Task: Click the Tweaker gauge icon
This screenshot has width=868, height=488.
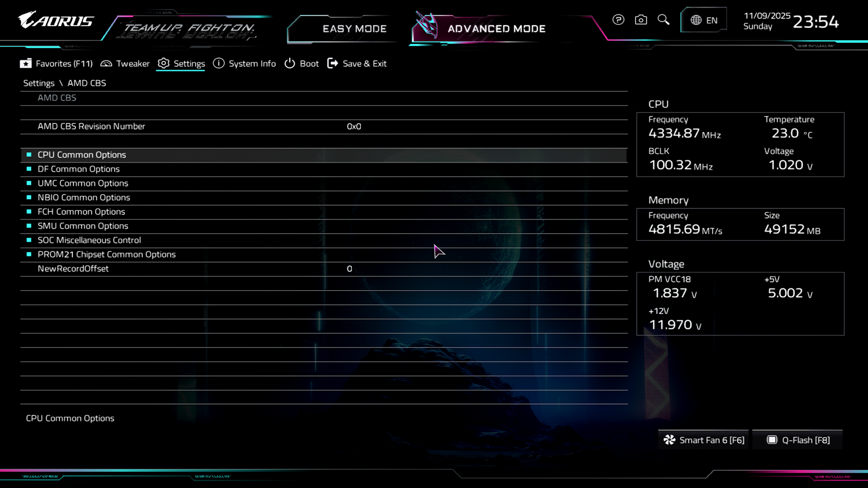Action: point(106,64)
